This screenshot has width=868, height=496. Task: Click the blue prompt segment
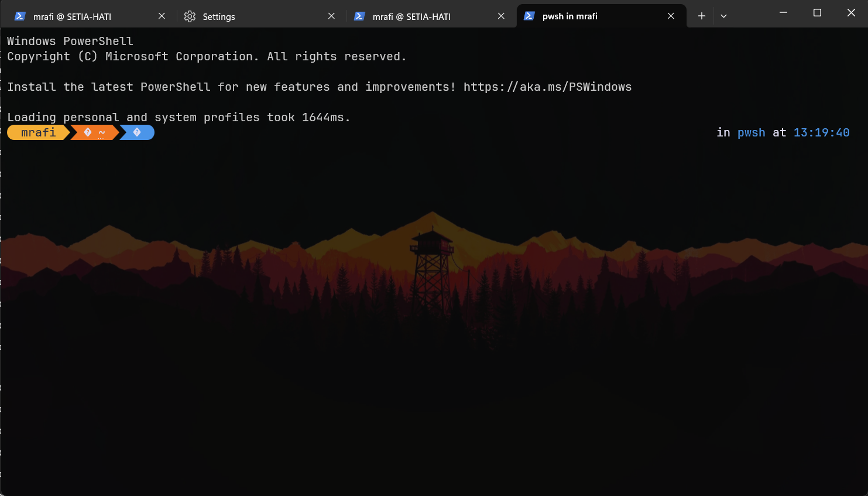tap(137, 132)
